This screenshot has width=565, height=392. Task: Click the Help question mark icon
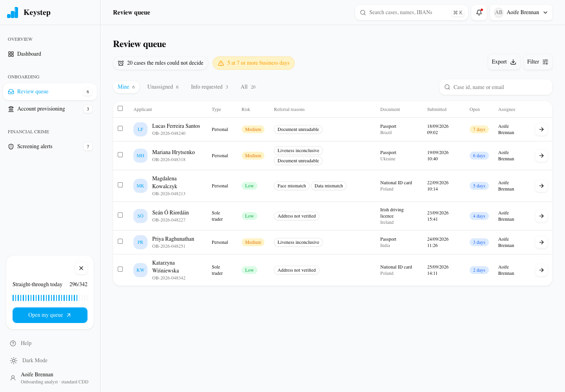pyautogui.click(x=13, y=343)
